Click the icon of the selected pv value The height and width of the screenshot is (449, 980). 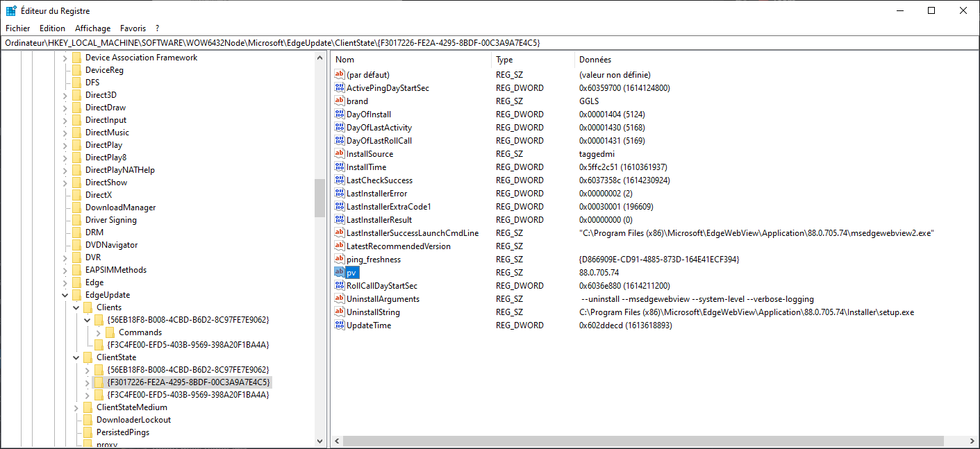pyautogui.click(x=340, y=272)
